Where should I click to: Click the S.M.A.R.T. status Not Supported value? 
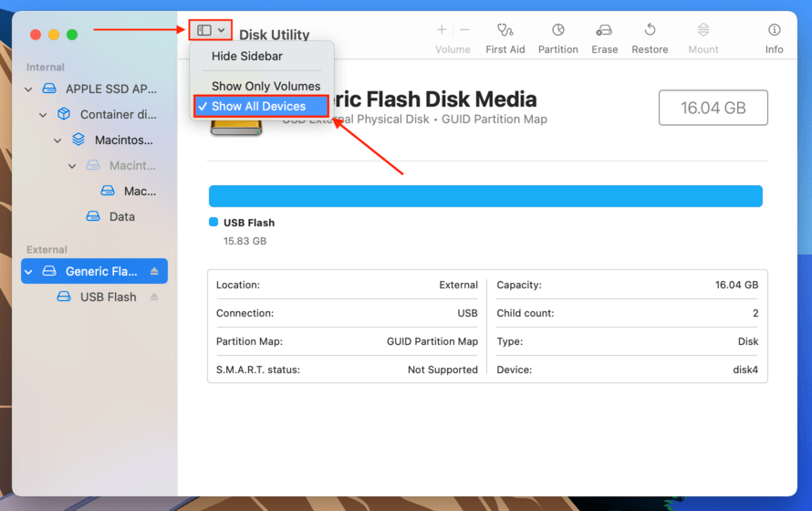[x=442, y=370]
